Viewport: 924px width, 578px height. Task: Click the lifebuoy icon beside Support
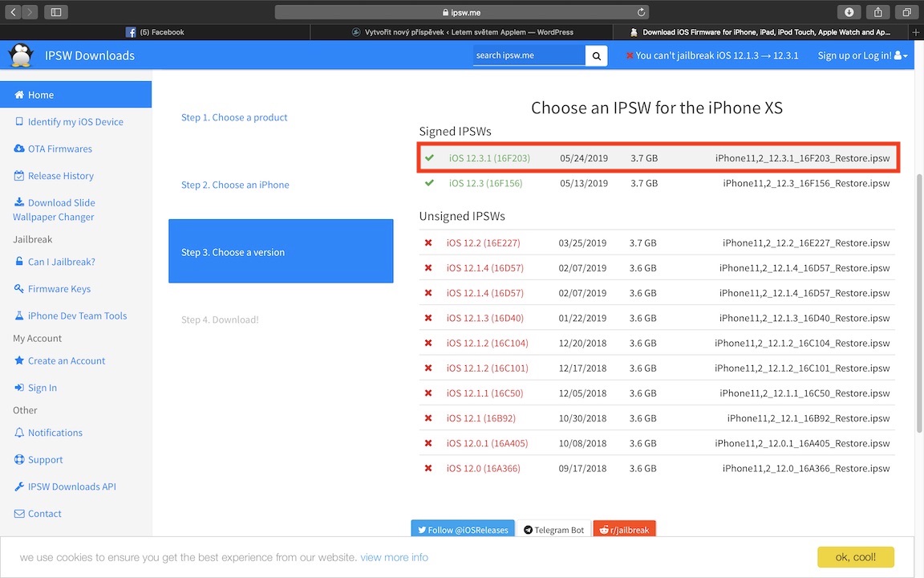tap(19, 459)
